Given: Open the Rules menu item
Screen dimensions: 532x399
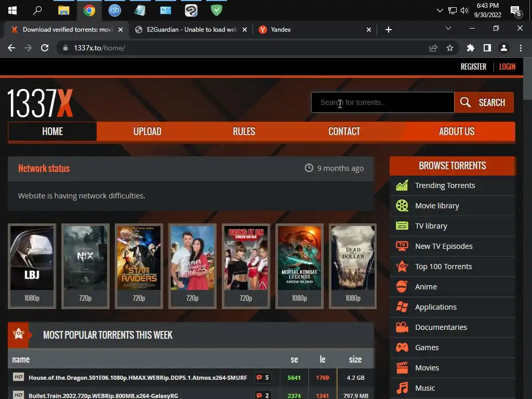Looking at the screenshot, I should pos(244,131).
